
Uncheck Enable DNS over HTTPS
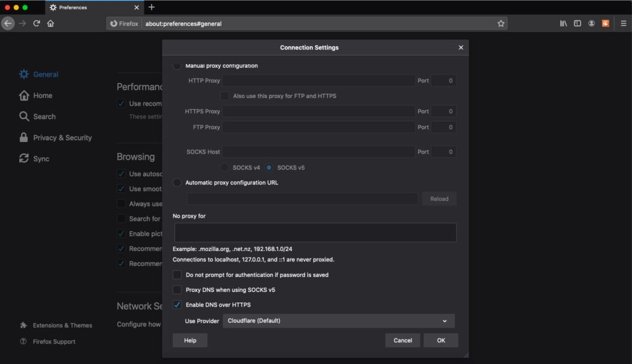[x=177, y=304]
